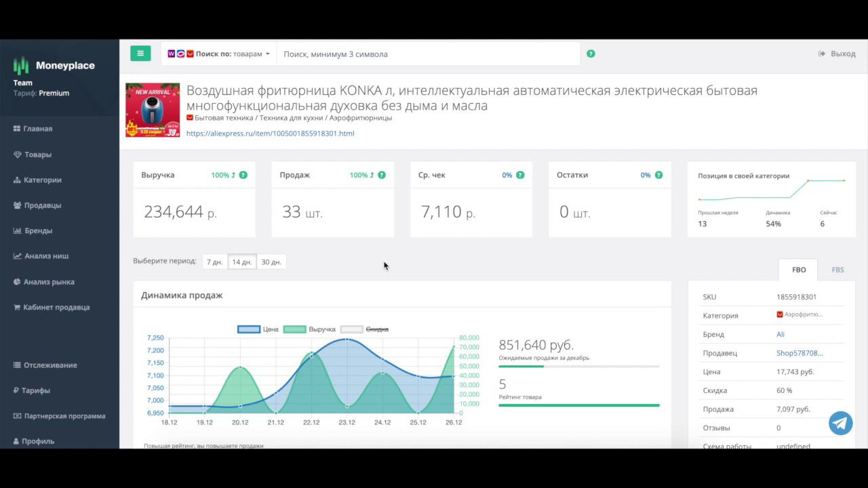Toggle the Скидка legend series
The width and height of the screenshot is (868, 488).
click(x=364, y=329)
